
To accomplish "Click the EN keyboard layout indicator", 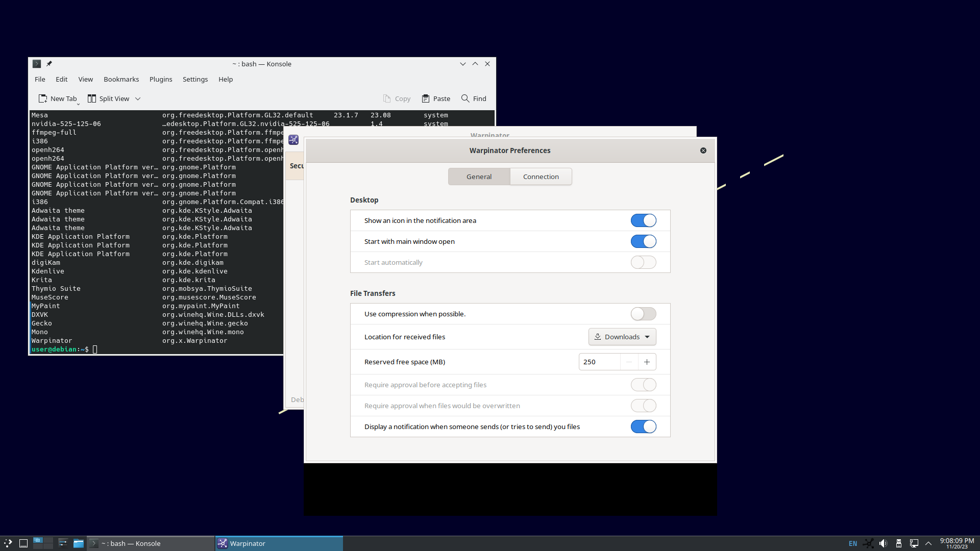I will click(853, 543).
